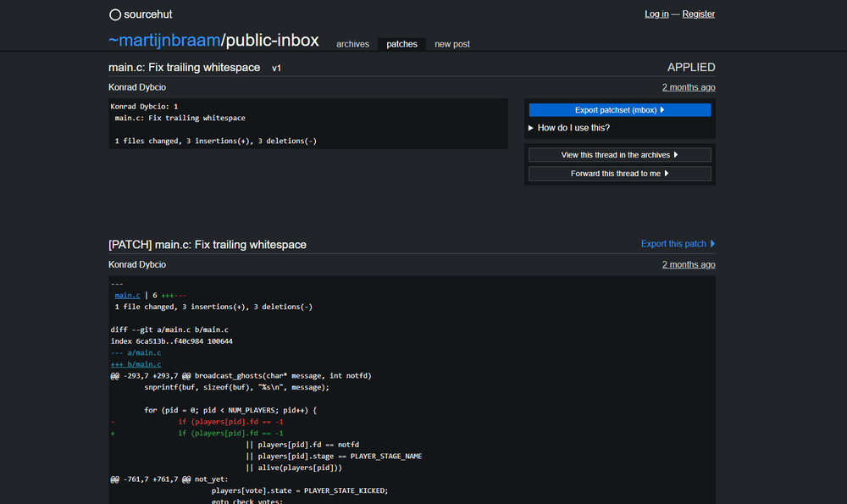847x504 pixels.
Task: Click the Konrad Dybcio: 1 summary line
Action: pos(144,107)
